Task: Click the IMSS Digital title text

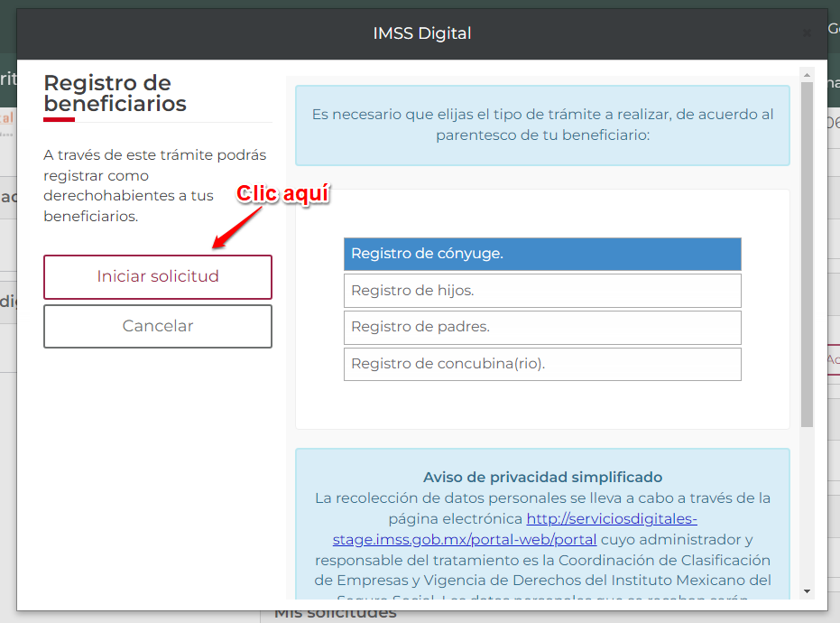Action: [x=422, y=33]
